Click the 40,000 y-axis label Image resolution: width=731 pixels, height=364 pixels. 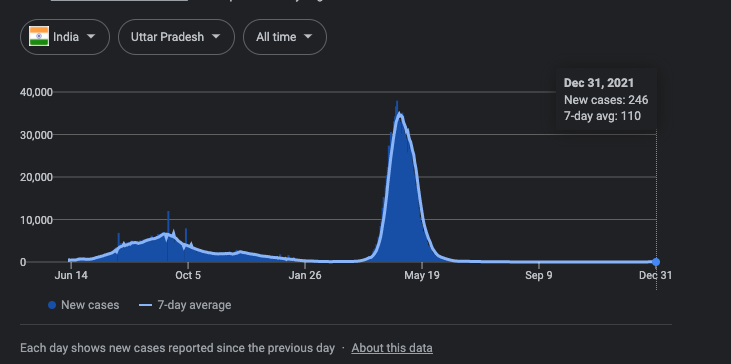coord(36,92)
